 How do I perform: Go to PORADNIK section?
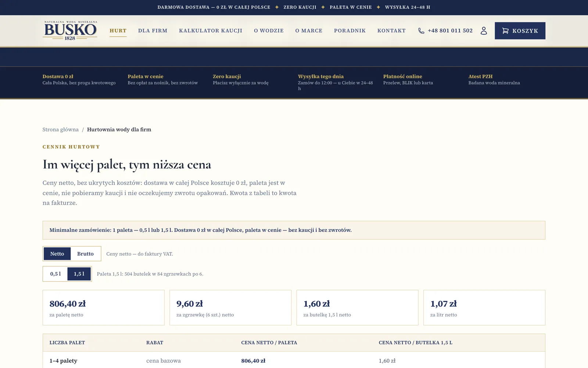pyautogui.click(x=350, y=31)
